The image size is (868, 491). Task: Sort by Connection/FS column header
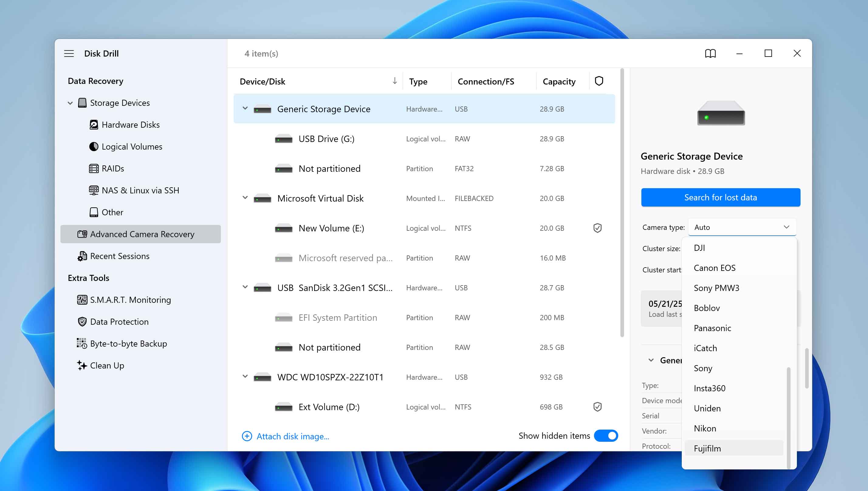coord(486,81)
